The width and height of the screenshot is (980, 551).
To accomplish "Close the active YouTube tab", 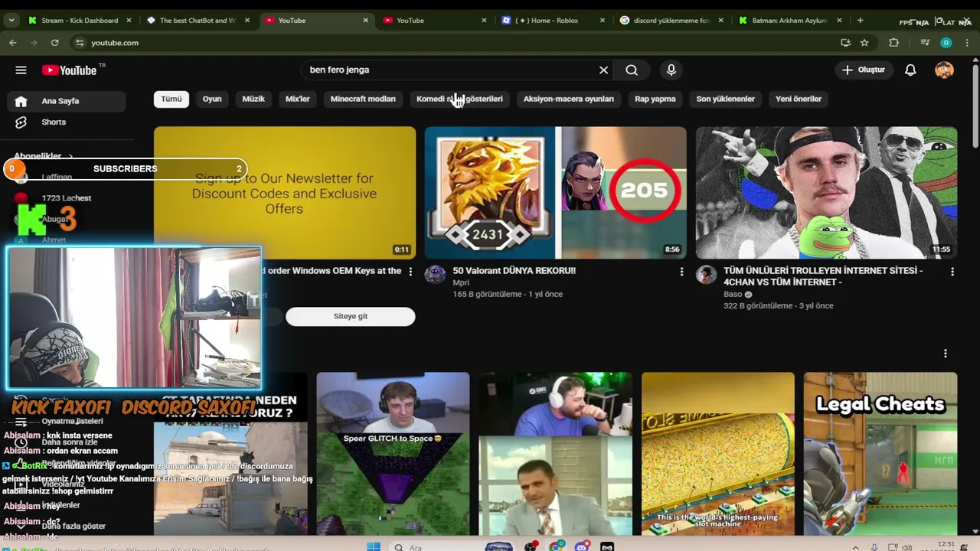I will click(365, 21).
